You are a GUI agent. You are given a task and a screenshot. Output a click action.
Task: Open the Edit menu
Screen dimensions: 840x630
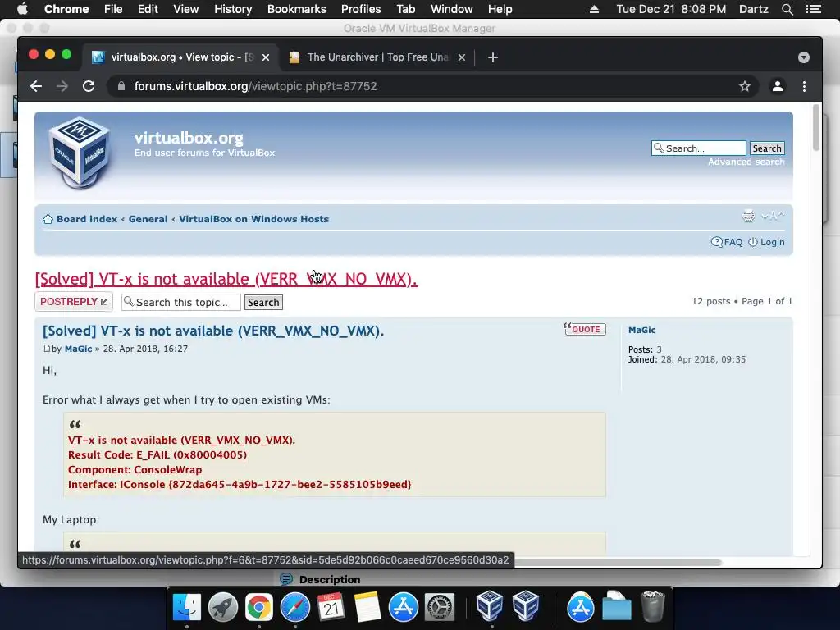point(148,9)
